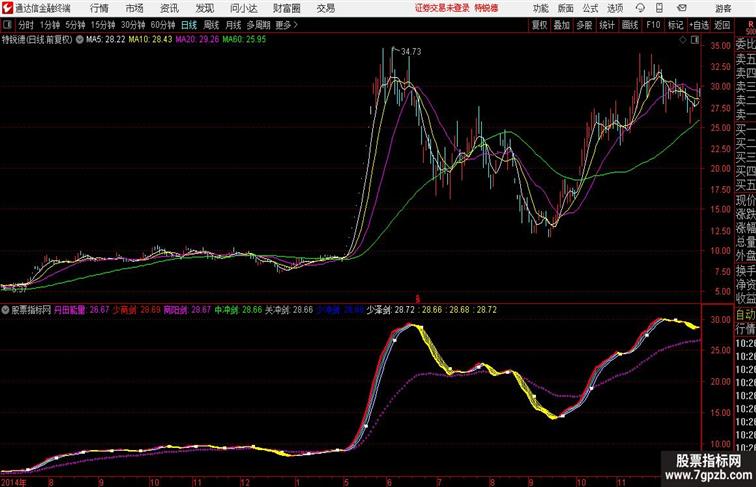This screenshot has width=756, height=487.
Task: Switch to 5分钟 chart period
Action: pos(75,25)
